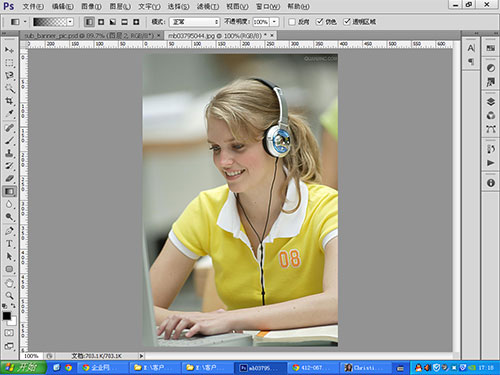The height and width of the screenshot is (375, 500).
Task: Open the Info panel icon
Action: coord(491,183)
